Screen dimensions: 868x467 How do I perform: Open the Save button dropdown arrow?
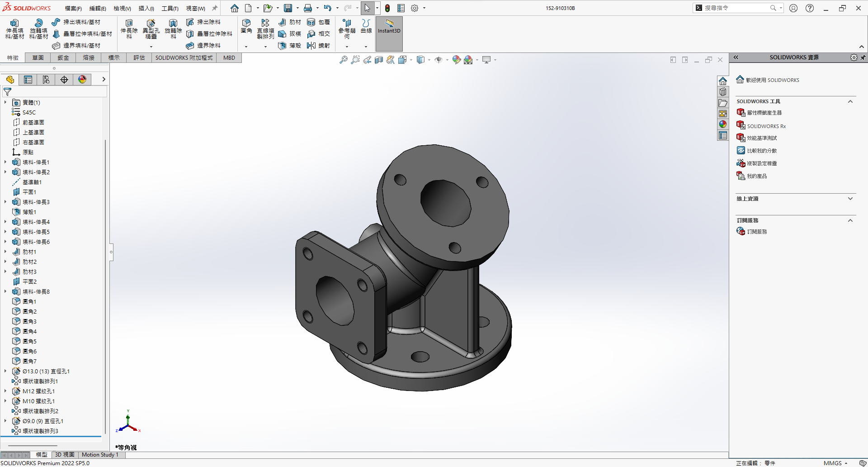(x=297, y=8)
